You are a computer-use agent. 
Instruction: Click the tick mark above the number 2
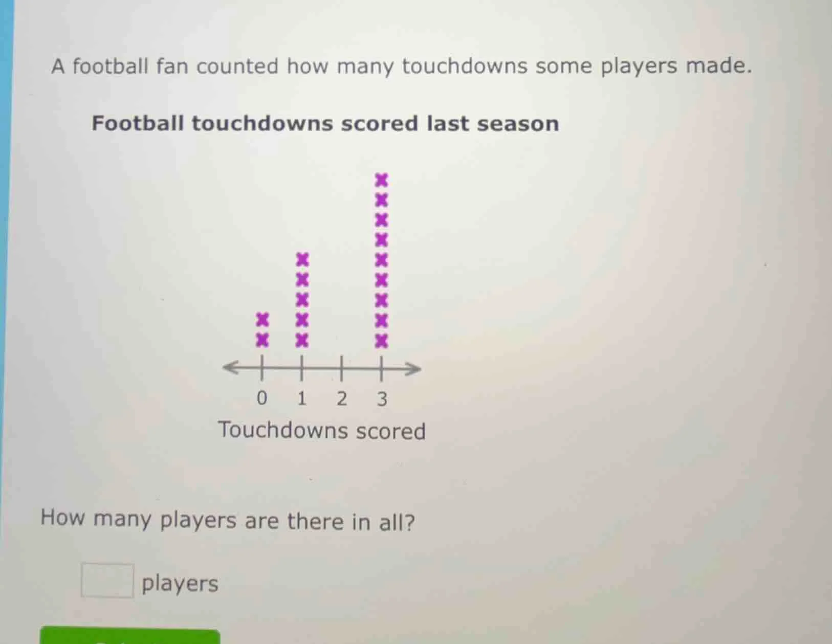pyautogui.click(x=341, y=367)
